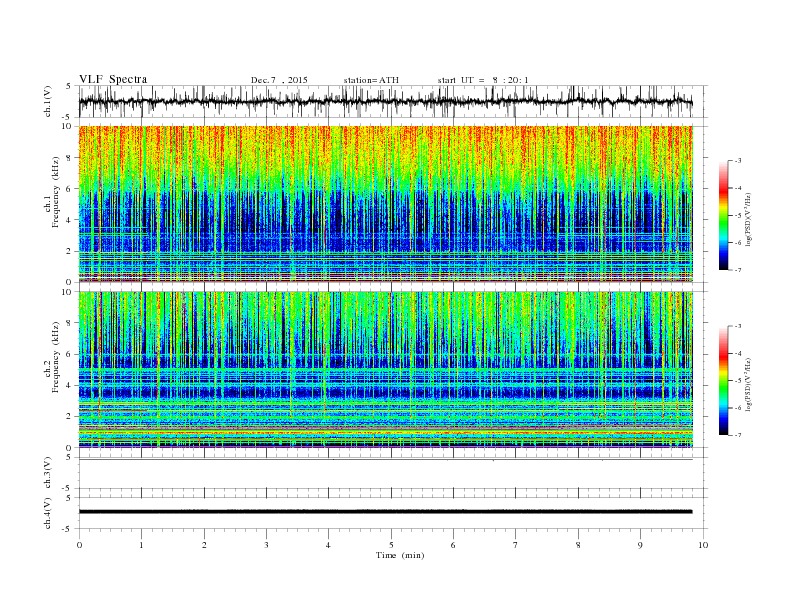The width and height of the screenshot is (792, 612).
Task: Click the time-axis tick label "9"
Action: [x=640, y=545]
